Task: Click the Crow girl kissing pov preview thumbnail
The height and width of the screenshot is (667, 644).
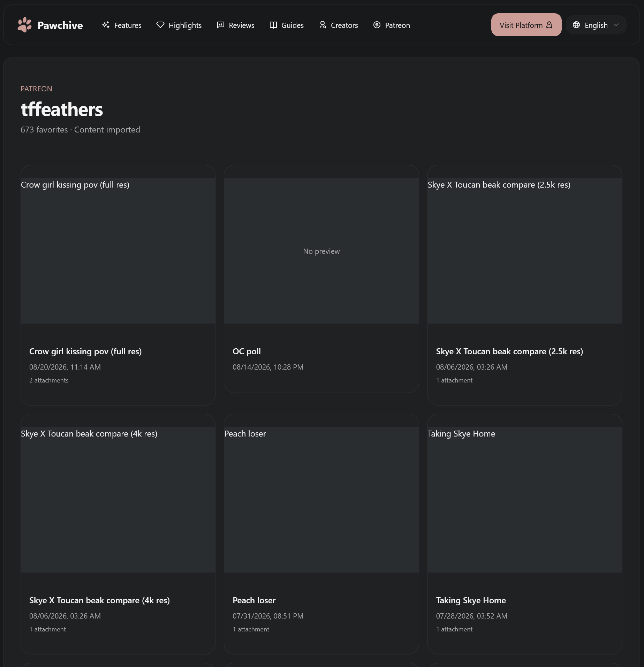Action: click(118, 251)
